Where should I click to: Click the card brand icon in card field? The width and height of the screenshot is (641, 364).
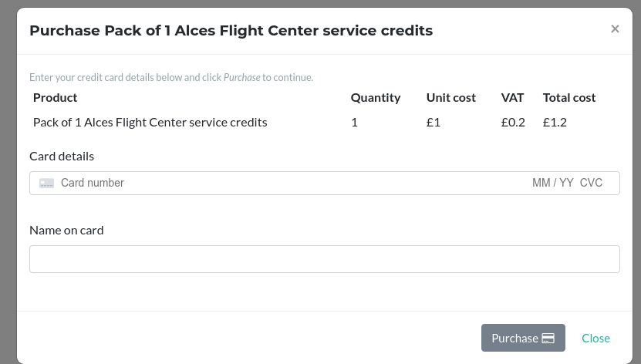click(x=47, y=184)
